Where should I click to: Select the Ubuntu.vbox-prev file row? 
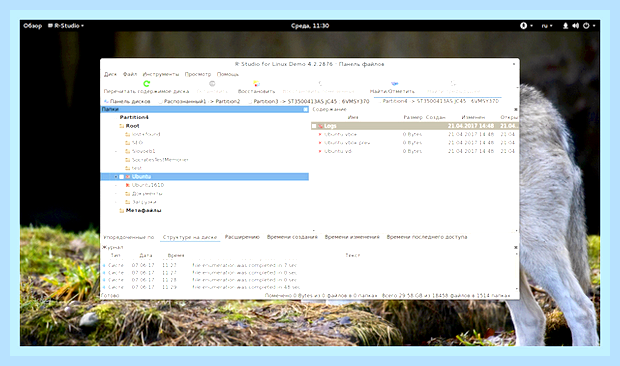pos(414,143)
